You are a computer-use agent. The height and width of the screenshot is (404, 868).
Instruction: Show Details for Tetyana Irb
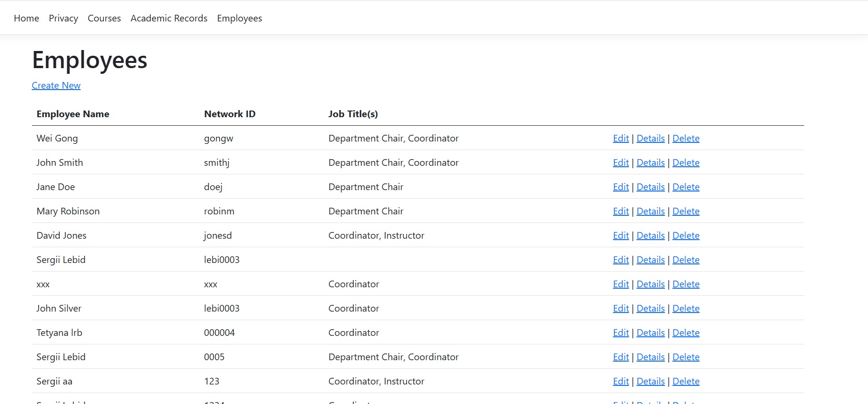point(650,333)
